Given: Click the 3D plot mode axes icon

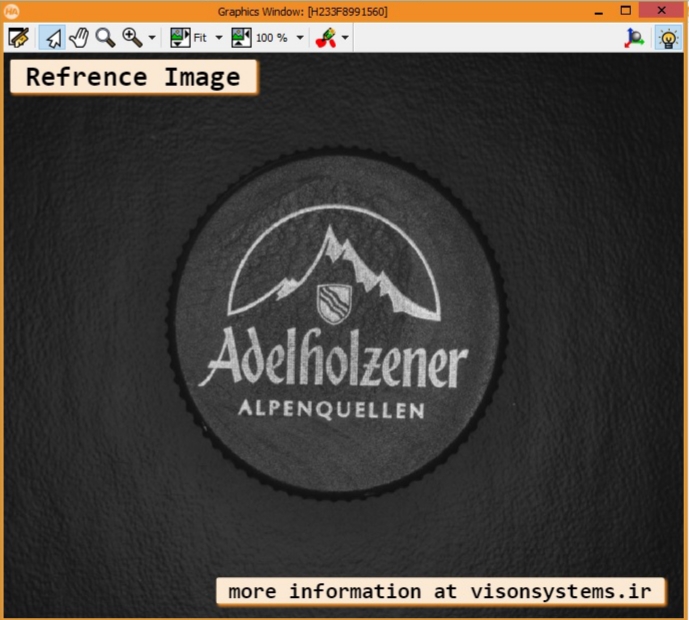Looking at the screenshot, I should (x=634, y=38).
